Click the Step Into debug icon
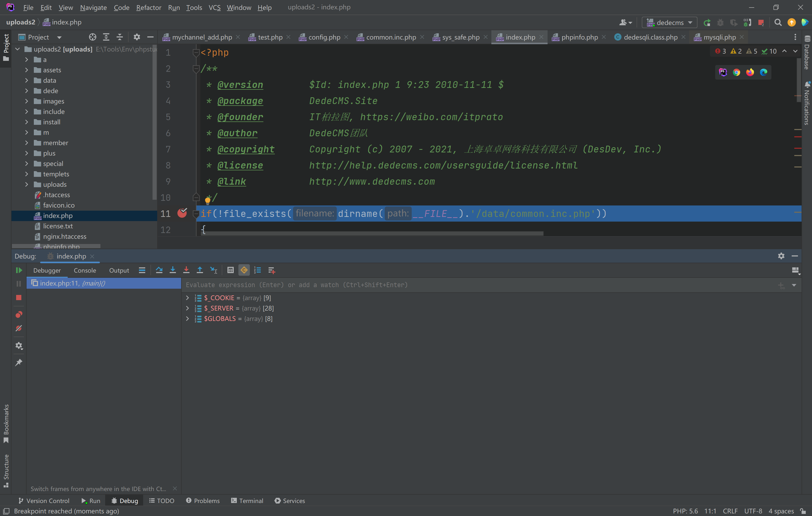 [173, 270]
